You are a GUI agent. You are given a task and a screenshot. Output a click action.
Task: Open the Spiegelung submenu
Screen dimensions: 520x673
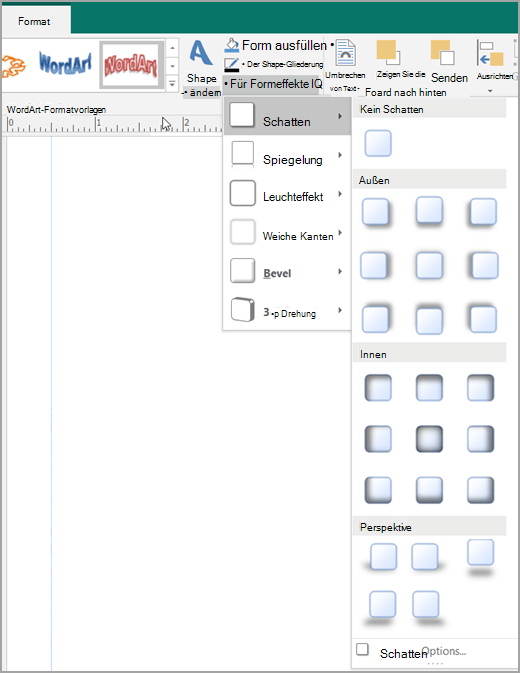click(x=287, y=155)
